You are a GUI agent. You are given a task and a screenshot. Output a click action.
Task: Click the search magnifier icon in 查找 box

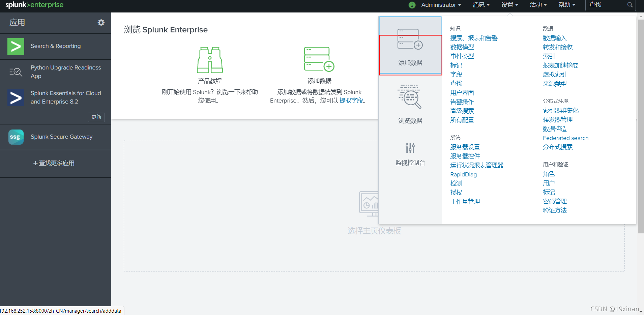pos(630,5)
